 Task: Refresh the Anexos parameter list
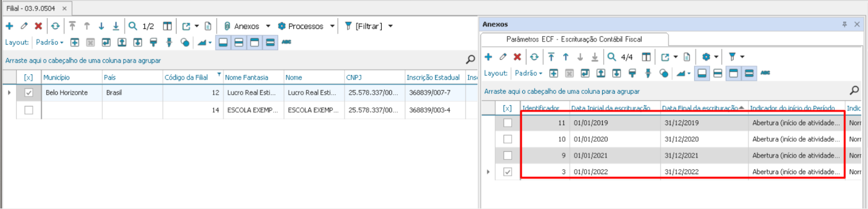click(x=534, y=57)
